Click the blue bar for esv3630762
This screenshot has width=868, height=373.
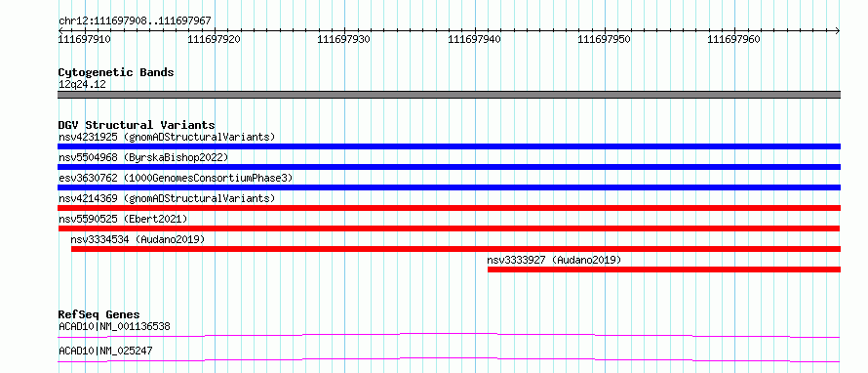[x=449, y=187]
